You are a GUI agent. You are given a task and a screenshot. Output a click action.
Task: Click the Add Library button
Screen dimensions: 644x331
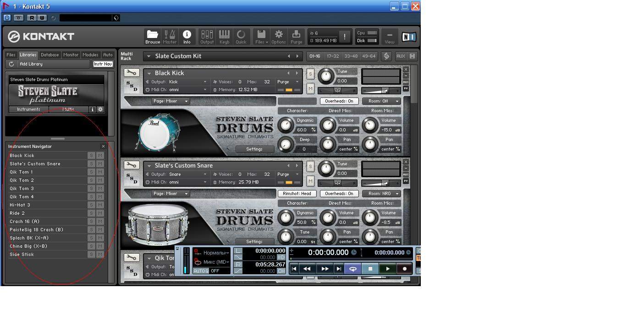click(x=31, y=64)
